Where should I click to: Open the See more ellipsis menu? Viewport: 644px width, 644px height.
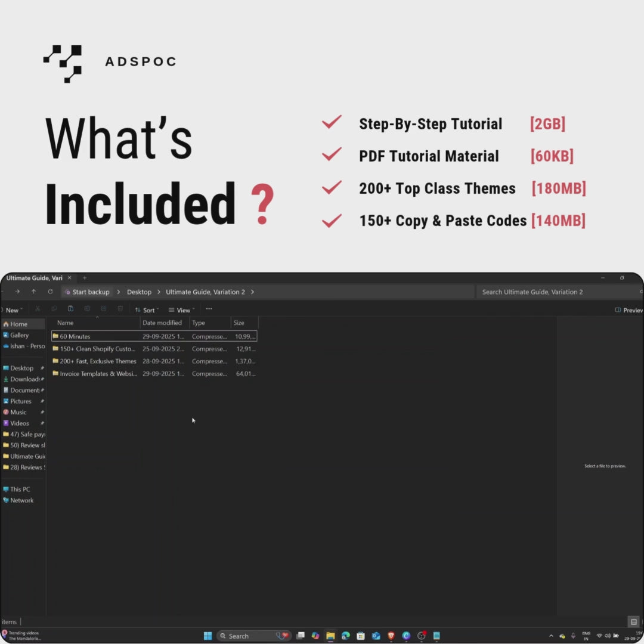click(x=209, y=309)
